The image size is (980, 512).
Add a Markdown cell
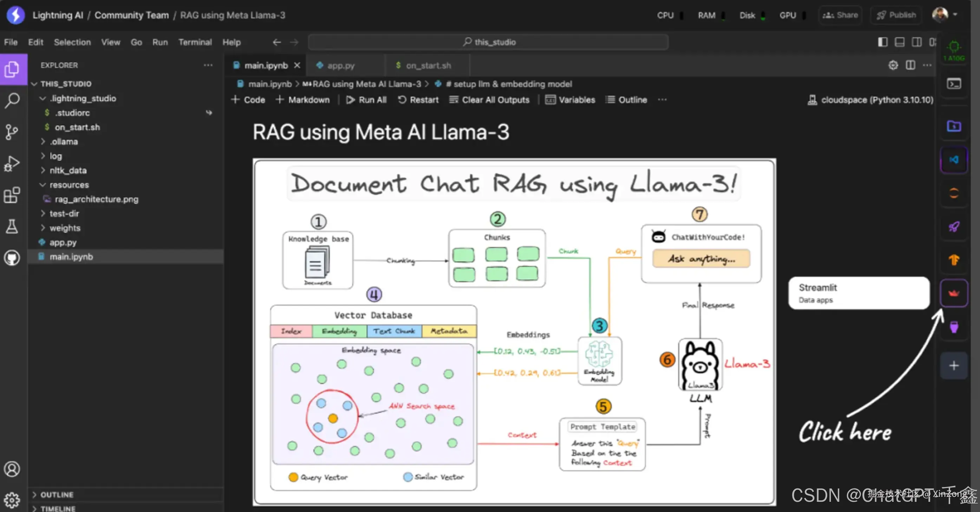(x=303, y=100)
